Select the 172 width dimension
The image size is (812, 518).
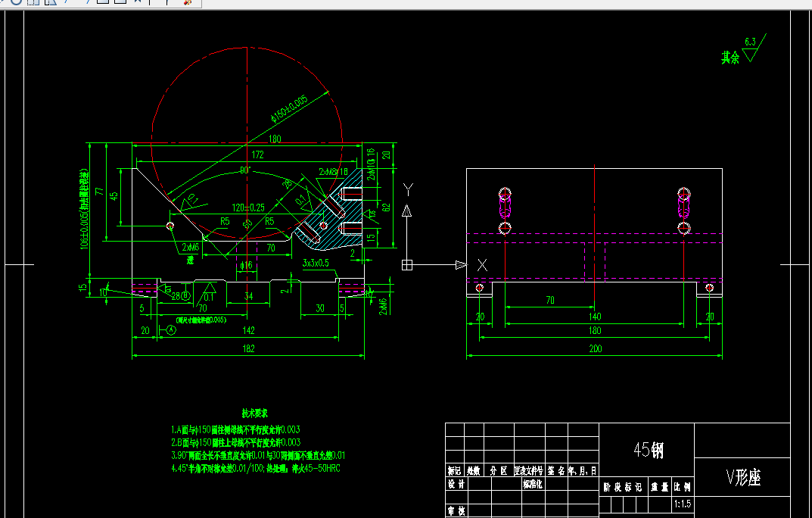tap(257, 154)
